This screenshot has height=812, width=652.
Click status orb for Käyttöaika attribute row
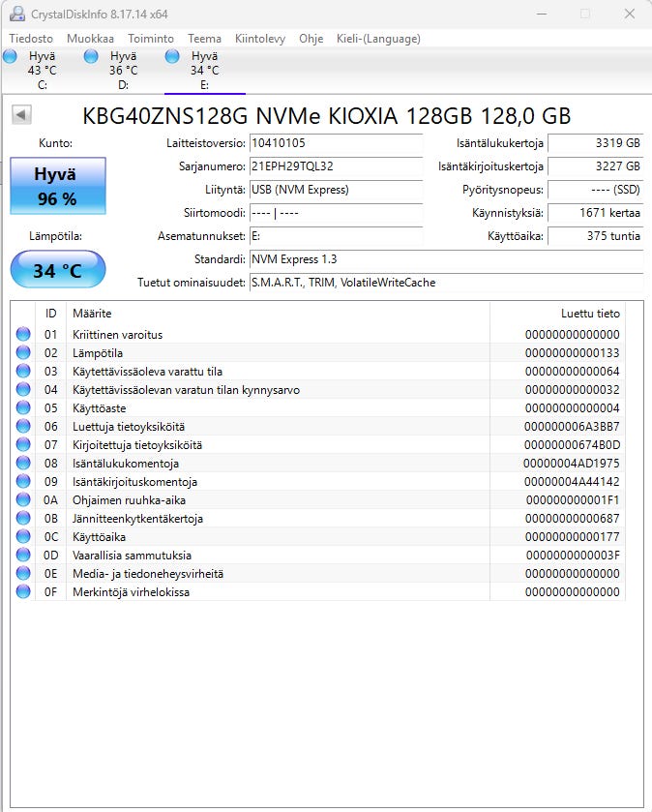23,536
